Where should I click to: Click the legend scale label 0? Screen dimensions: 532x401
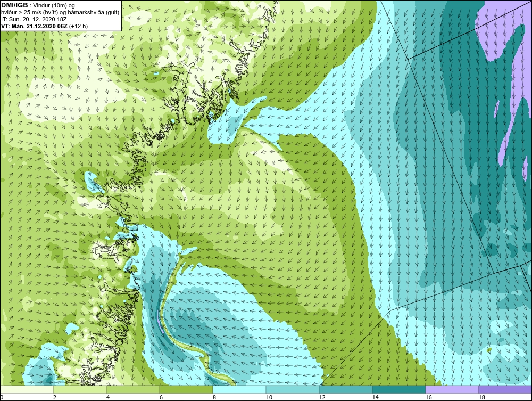tap(2, 397)
